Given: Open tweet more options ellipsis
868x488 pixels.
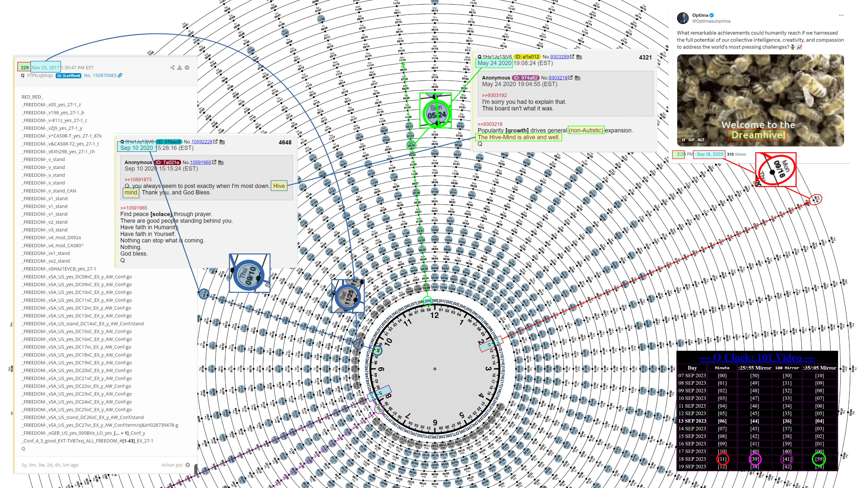Looking at the screenshot, I should (841, 15).
